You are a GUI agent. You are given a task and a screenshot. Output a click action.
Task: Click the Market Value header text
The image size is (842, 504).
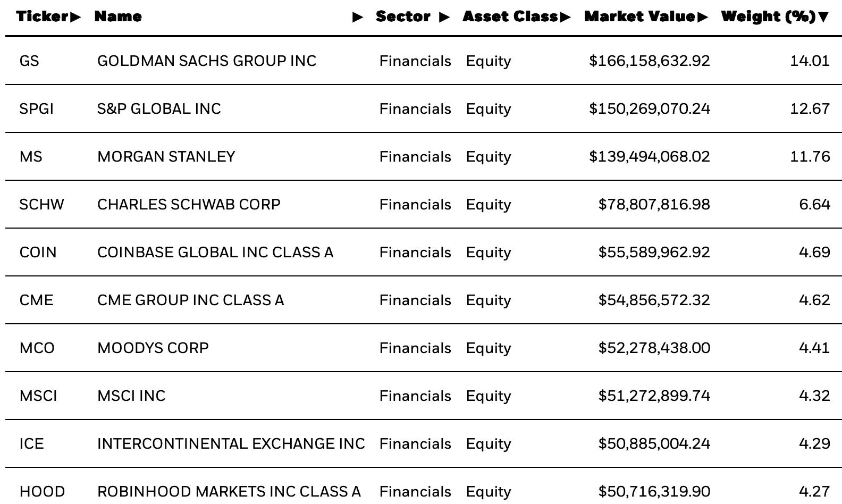639,16
